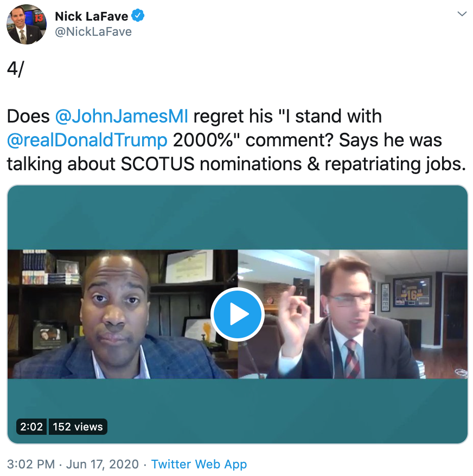Play the embedded interview video
Screen dimensions: 473x476
pos(237,314)
